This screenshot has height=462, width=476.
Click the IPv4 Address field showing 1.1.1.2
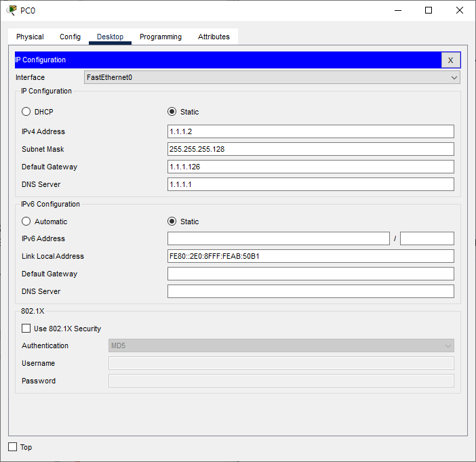coord(311,131)
